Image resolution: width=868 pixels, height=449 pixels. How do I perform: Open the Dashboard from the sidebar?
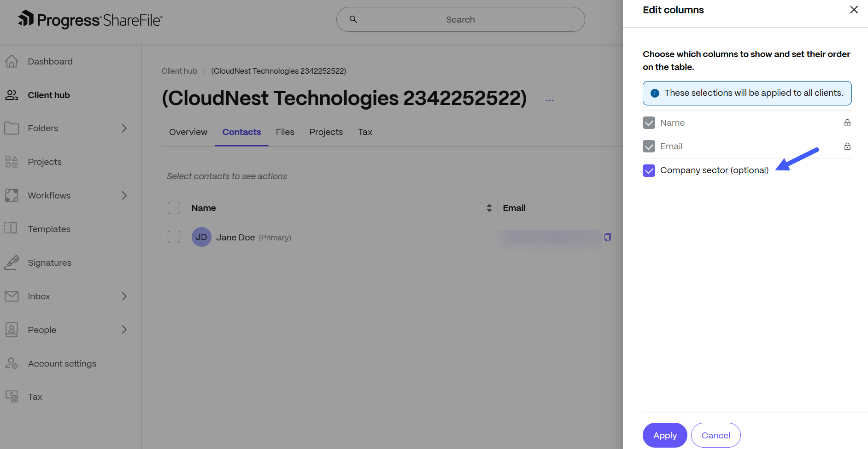click(50, 61)
